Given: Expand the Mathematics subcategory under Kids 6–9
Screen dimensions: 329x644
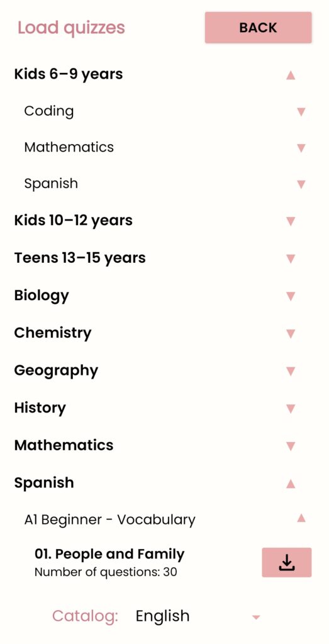Looking at the screenshot, I should 301,148.
